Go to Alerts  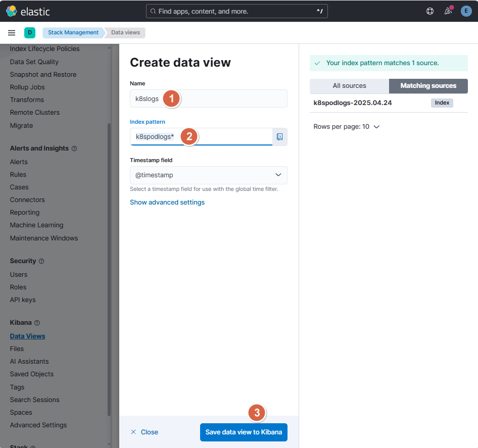(x=19, y=162)
